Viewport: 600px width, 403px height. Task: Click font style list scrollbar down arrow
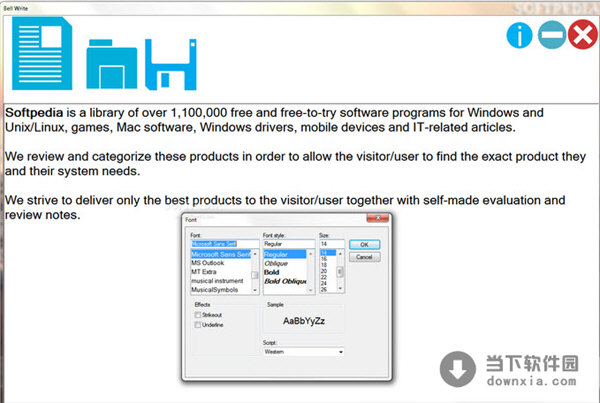311,290
